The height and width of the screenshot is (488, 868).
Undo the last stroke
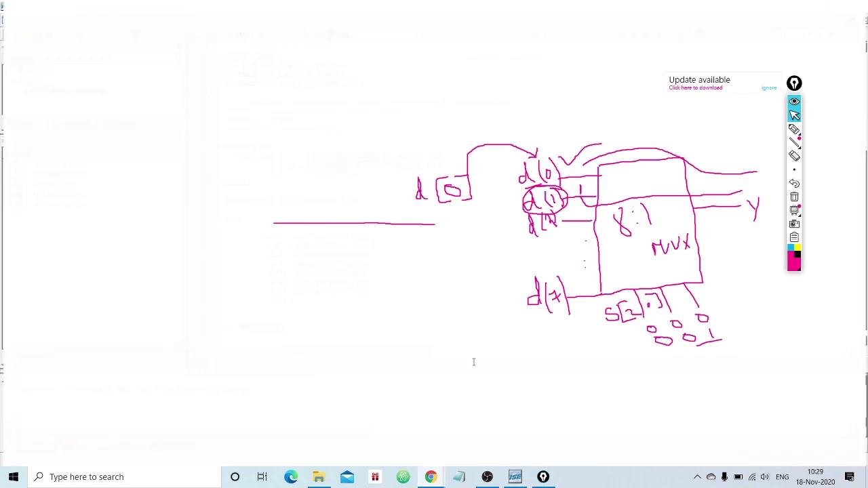pyautogui.click(x=794, y=183)
